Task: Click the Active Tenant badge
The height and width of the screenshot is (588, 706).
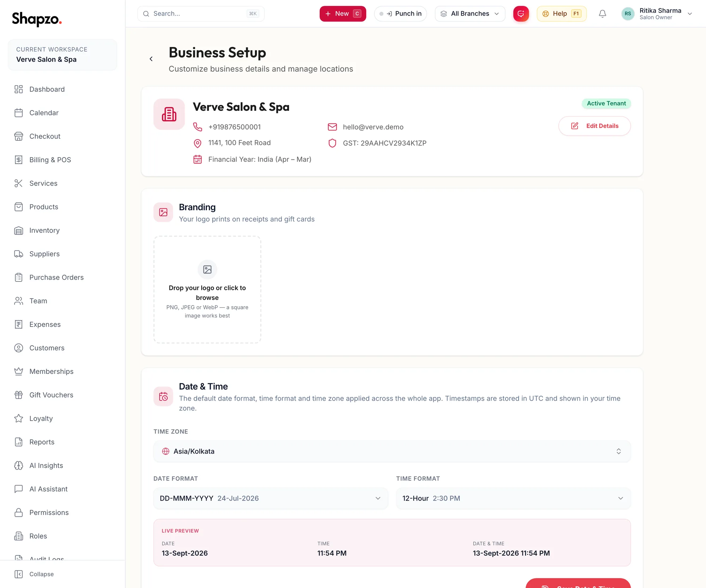Action: tap(606, 103)
